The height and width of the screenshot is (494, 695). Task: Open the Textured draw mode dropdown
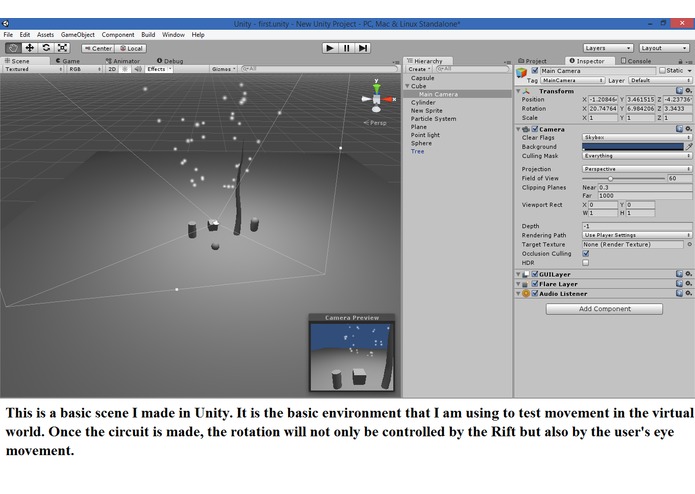click(33, 69)
